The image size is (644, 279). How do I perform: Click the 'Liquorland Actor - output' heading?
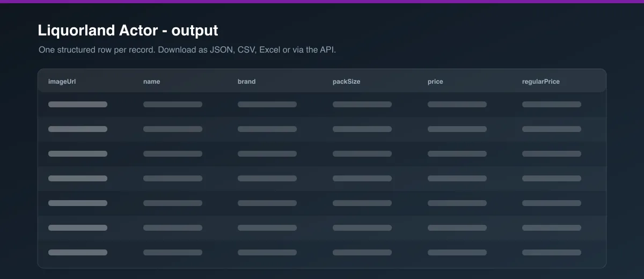(x=128, y=31)
